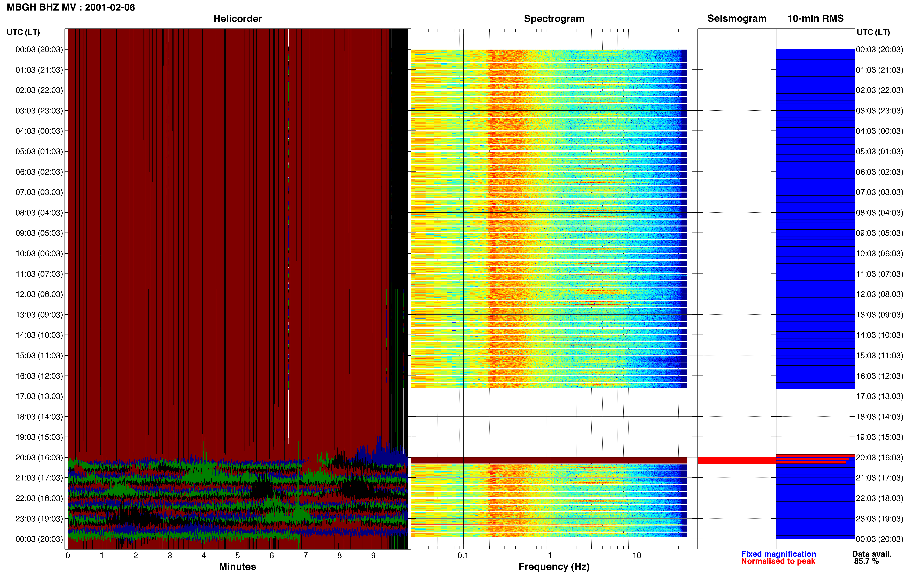The height and width of the screenshot is (578, 924).
Task: Click right time label 05:03 (01:03)
Action: [x=879, y=151]
